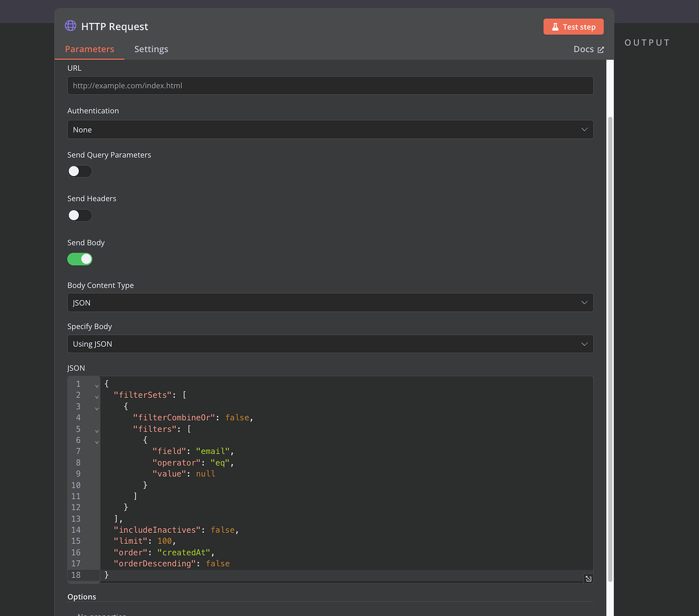The height and width of the screenshot is (616, 699).
Task: Enable the Send Query Parameters toggle
Action: [80, 171]
